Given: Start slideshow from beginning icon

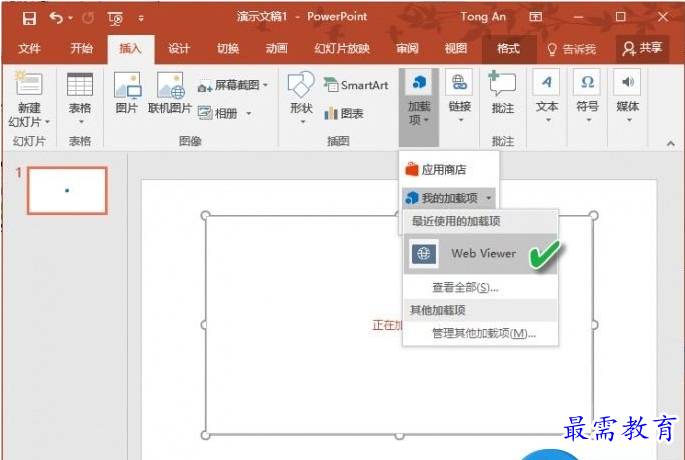Looking at the screenshot, I should [x=115, y=18].
